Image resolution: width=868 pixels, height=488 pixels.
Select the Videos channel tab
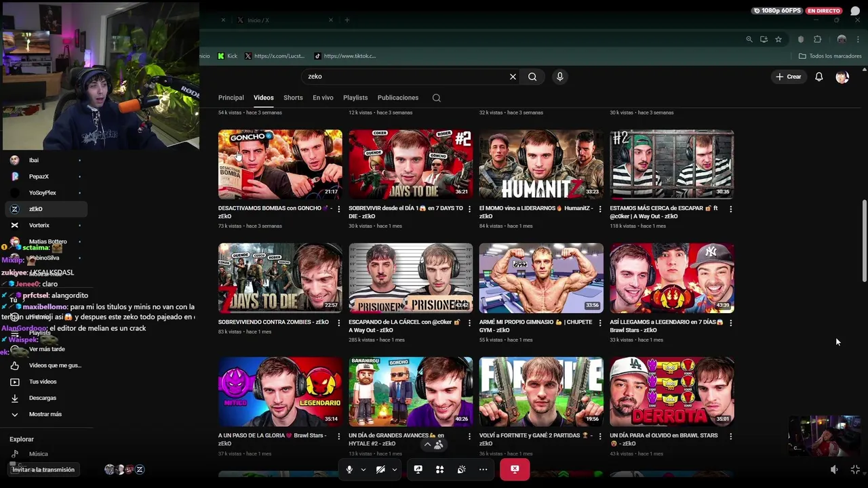click(x=264, y=98)
